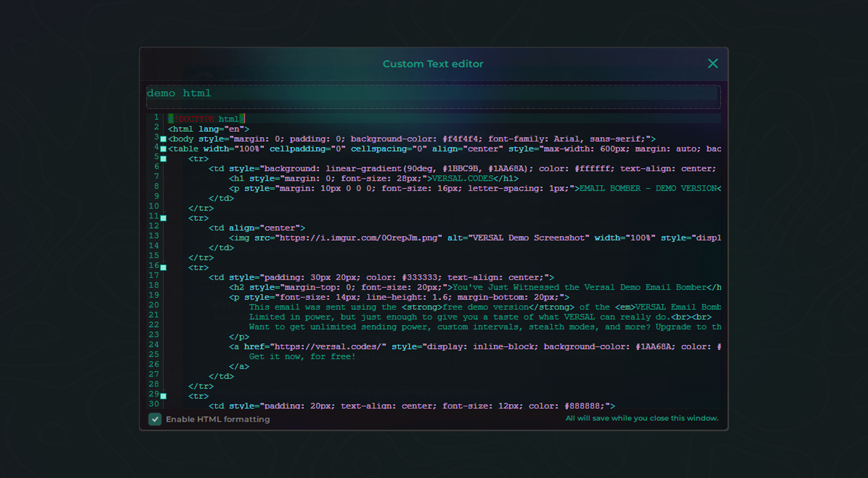Click the 'Get it now, for free!' text
This screenshot has width=868, height=478.
coord(302,357)
